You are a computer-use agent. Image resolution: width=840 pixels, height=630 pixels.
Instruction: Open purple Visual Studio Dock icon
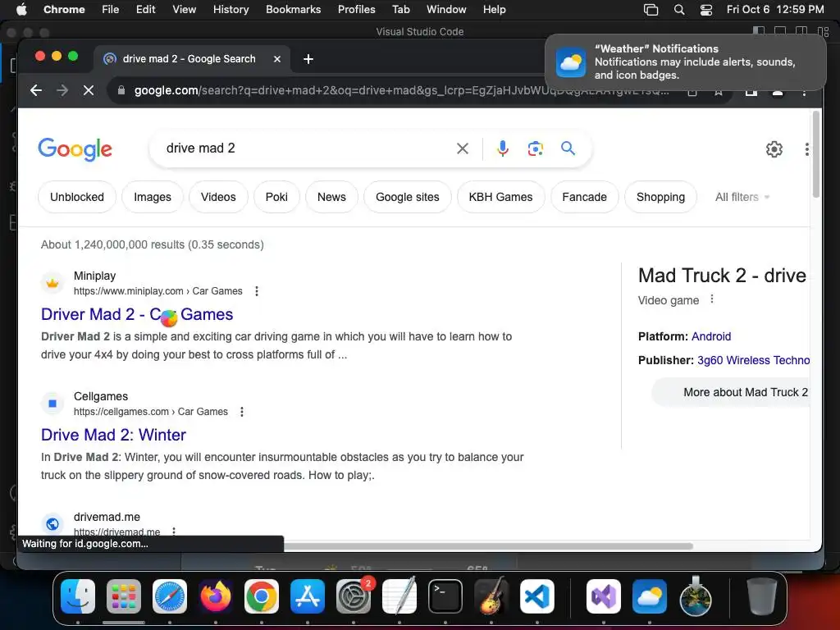604,596
